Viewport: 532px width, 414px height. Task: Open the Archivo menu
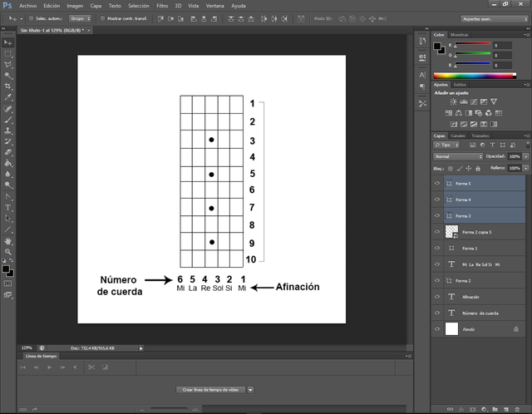coord(27,6)
